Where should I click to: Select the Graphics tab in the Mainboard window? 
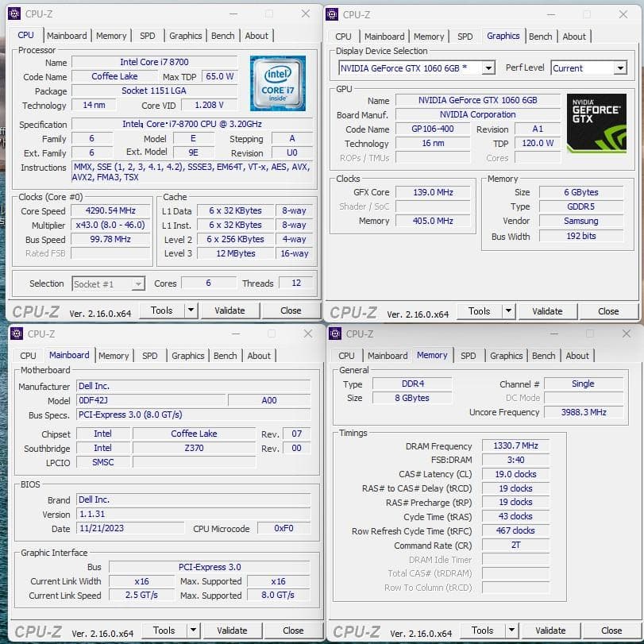point(187,356)
